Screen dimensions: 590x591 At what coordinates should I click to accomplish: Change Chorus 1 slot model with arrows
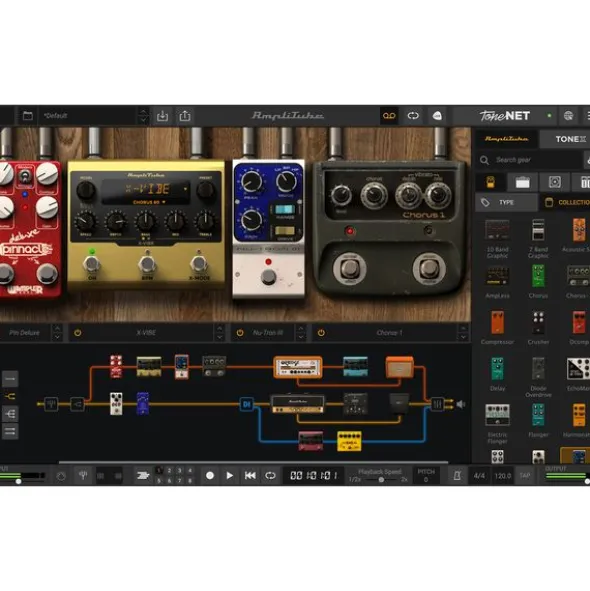point(463,333)
